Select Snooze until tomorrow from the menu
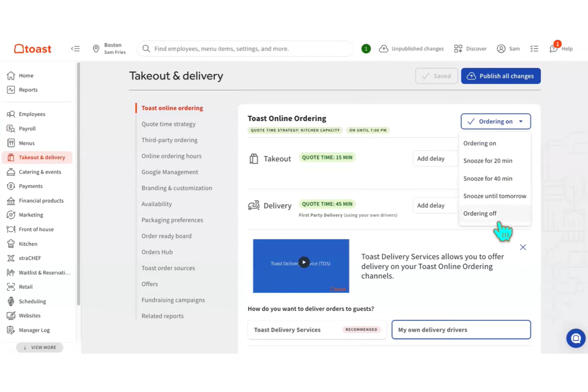 pos(495,196)
